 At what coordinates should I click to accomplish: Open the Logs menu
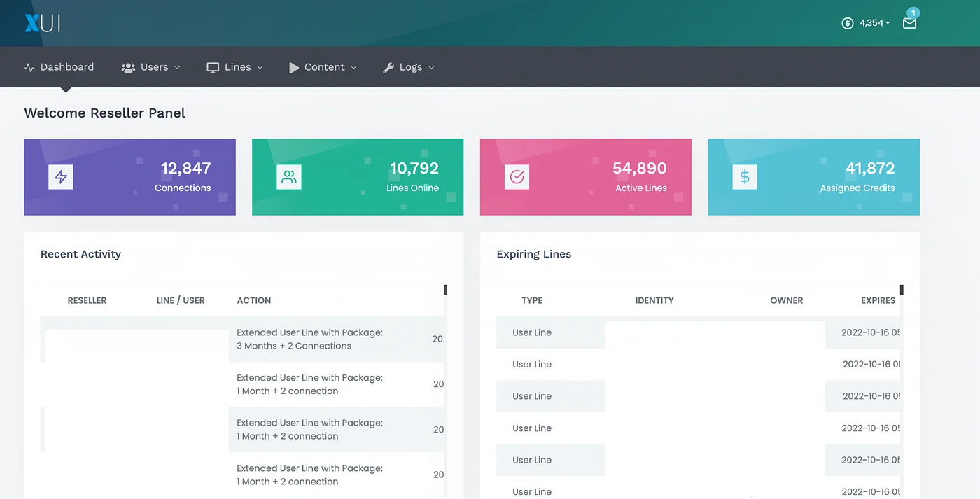(411, 66)
